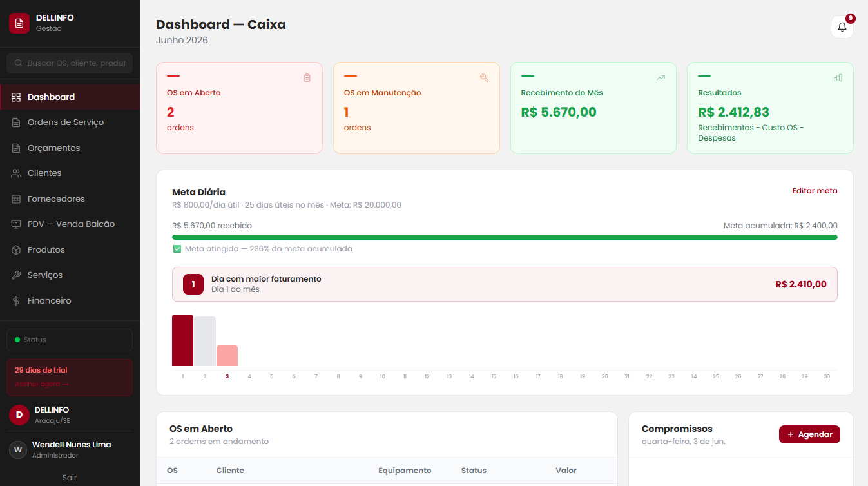Select Financeiro in the sidebar
The height and width of the screenshot is (486, 868).
[x=70, y=301]
